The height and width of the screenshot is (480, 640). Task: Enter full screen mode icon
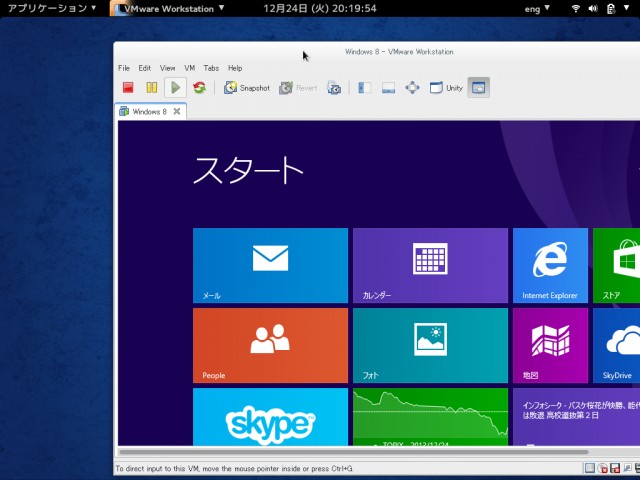tap(412, 88)
